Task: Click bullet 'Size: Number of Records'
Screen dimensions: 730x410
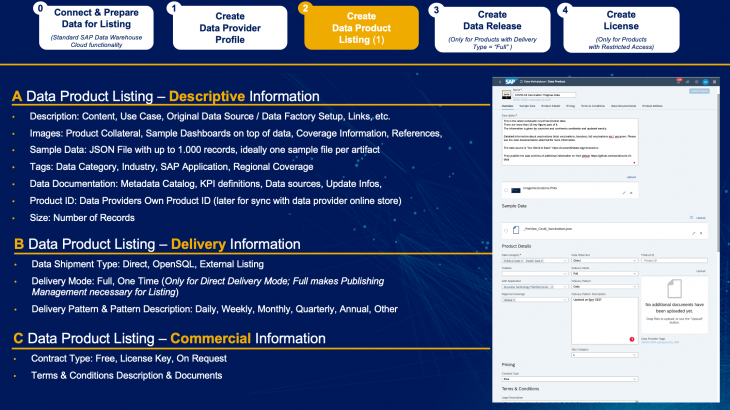Action: [82, 218]
